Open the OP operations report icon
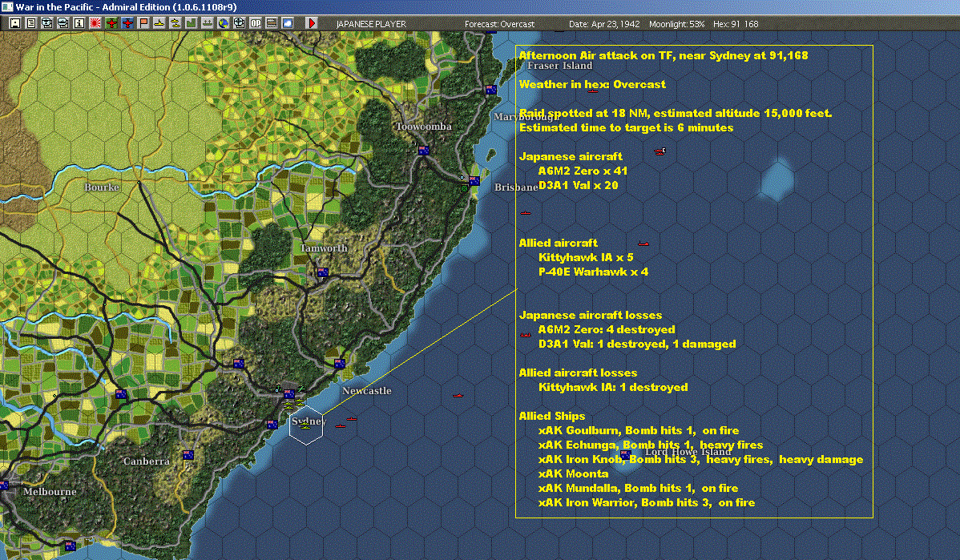This screenshot has height=560, width=960. click(x=256, y=23)
